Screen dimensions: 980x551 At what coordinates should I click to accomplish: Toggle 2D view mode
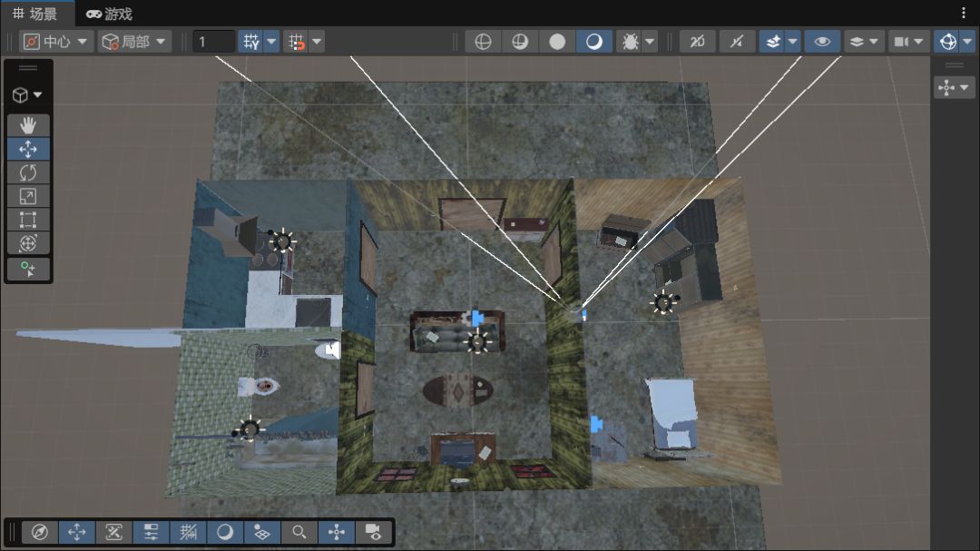(x=698, y=42)
